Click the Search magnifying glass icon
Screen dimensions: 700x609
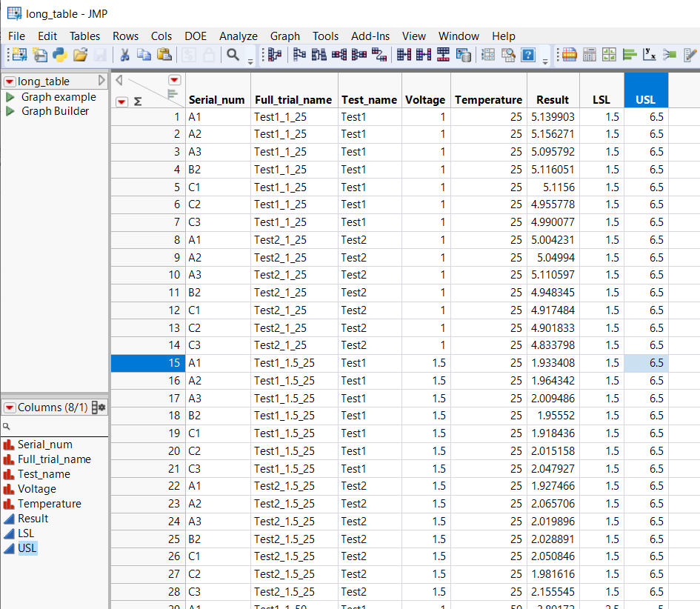click(x=233, y=54)
